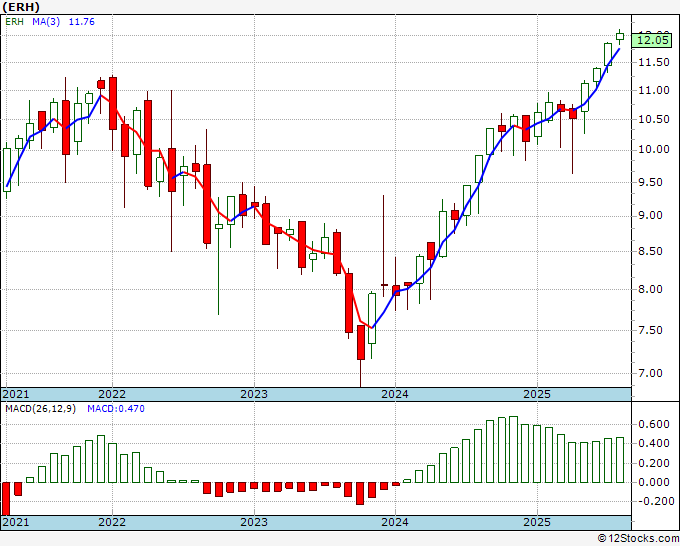Click the 9.50 price axis label

pos(651,183)
